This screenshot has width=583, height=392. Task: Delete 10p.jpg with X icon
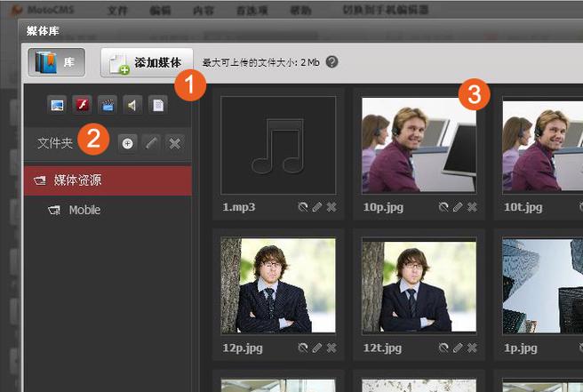click(x=472, y=207)
